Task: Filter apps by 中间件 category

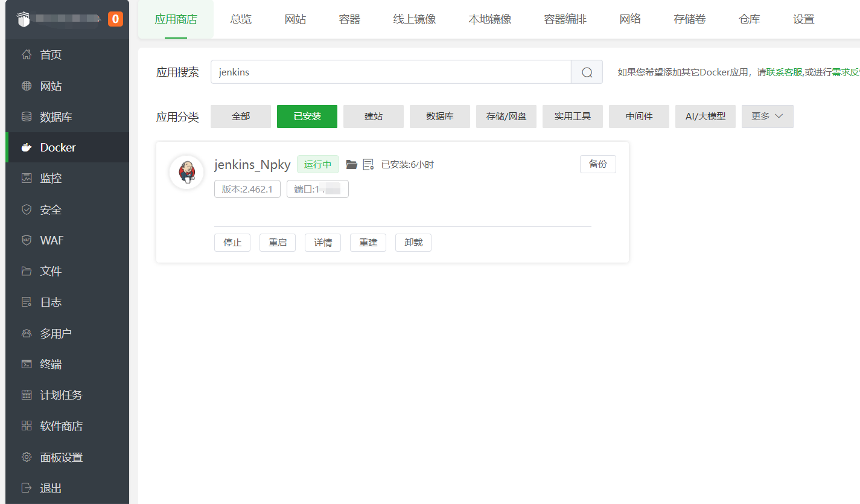Action: 639,116
